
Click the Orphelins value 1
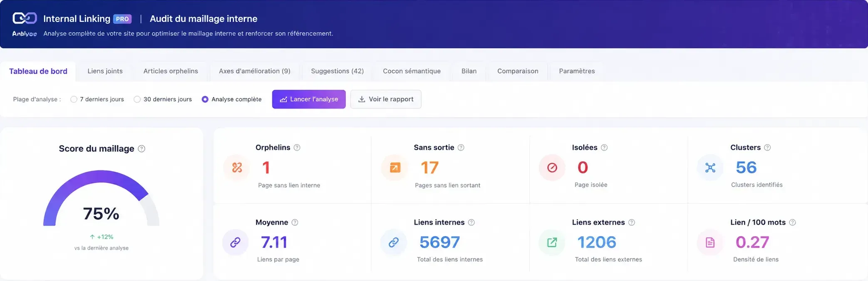click(266, 168)
